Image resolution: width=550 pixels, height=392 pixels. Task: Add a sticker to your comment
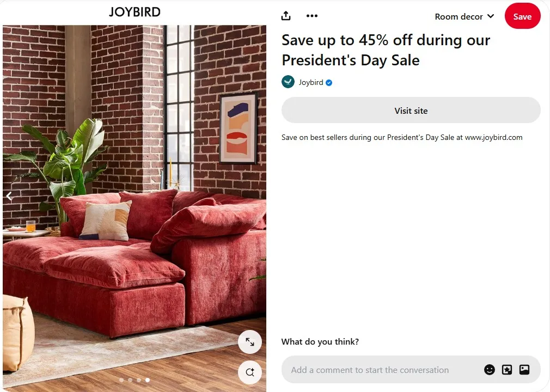(506, 369)
